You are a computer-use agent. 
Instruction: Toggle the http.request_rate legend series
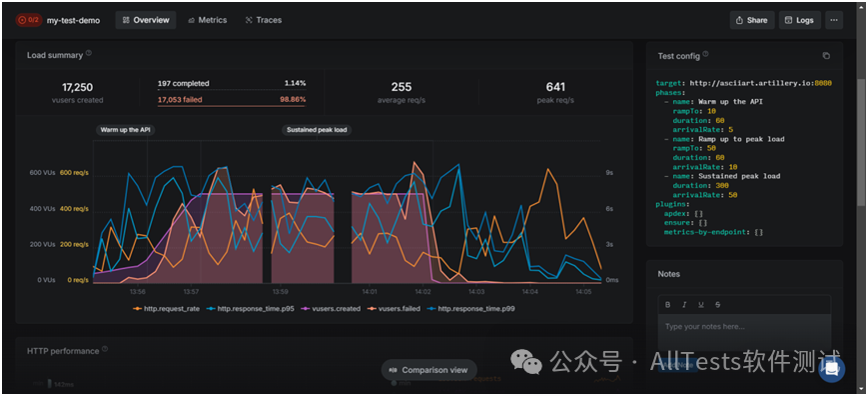coord(167,308)
